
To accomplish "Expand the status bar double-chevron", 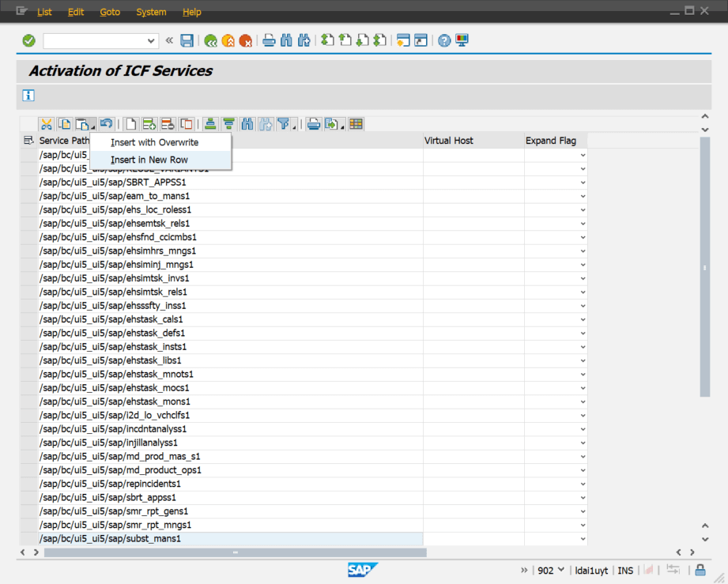I will 524,570.
